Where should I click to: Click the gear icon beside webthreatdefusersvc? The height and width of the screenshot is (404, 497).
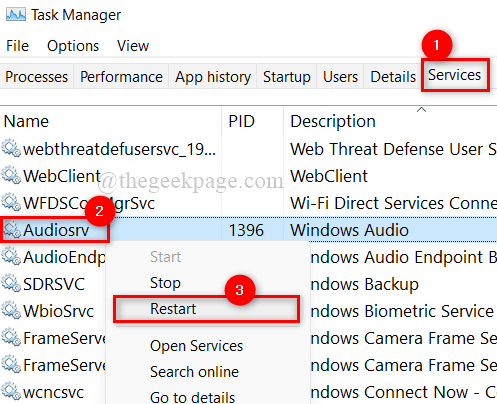(x=11, y=148)
